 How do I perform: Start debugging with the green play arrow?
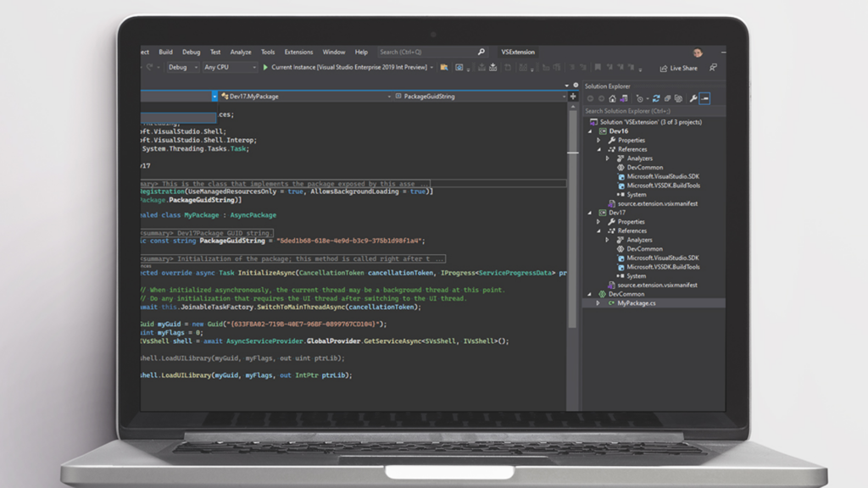pos(265,68)
